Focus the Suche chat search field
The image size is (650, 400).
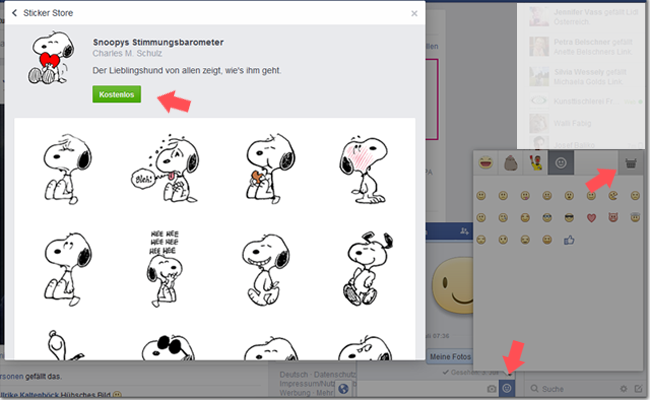[x=572, y=389]
